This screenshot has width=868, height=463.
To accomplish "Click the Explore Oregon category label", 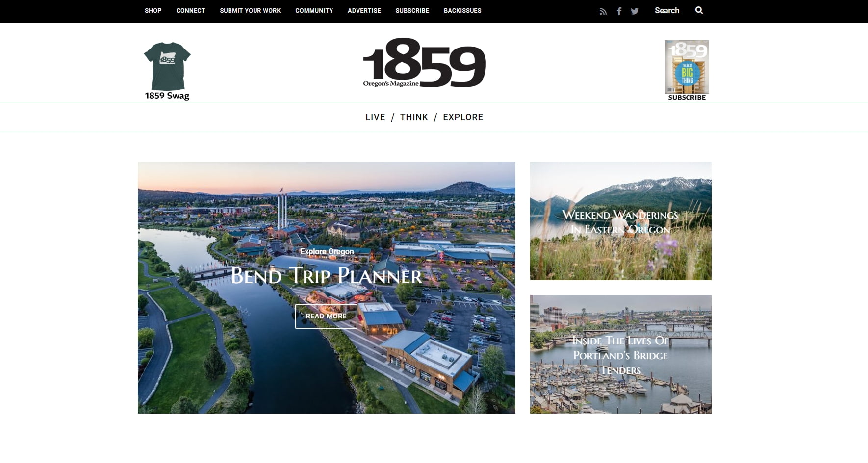I will pos(327,251).
